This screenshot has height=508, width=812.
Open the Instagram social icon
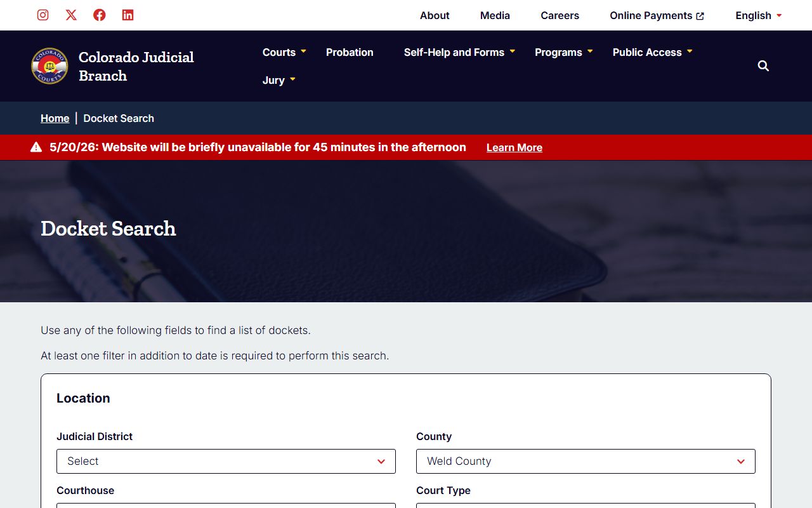(43, 15)
